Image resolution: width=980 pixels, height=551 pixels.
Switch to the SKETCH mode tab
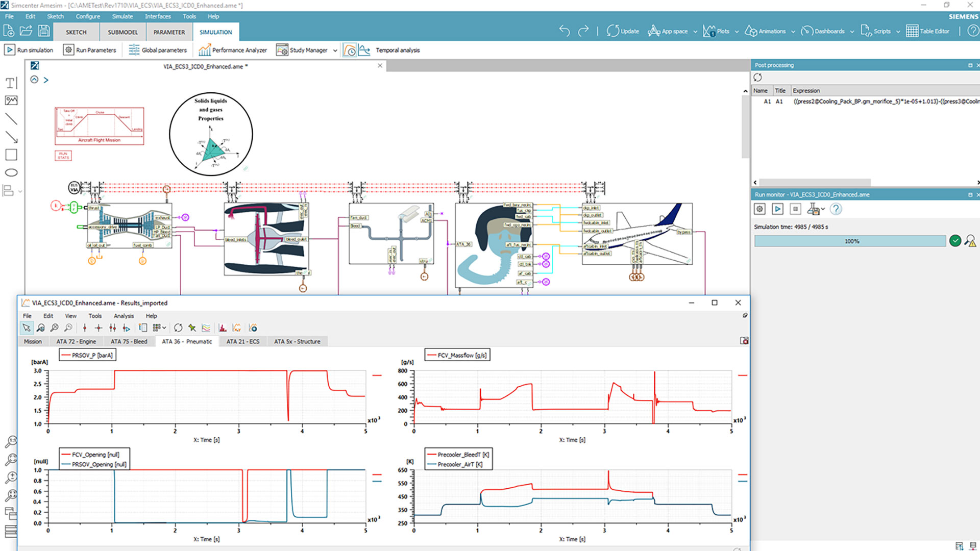(76, 32)
